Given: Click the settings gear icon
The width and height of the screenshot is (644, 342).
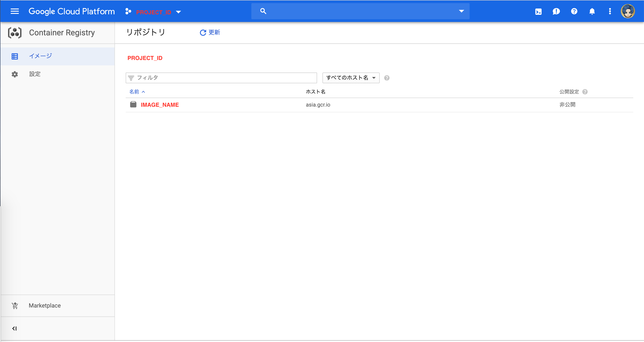Looking at the screenshot, I should (x=15, y=74).
